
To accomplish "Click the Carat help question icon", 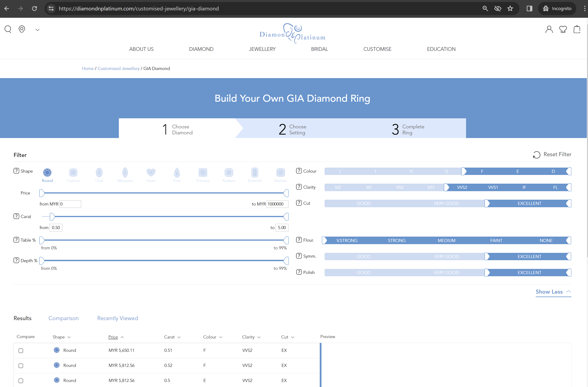I will click(x=16, y=216).
